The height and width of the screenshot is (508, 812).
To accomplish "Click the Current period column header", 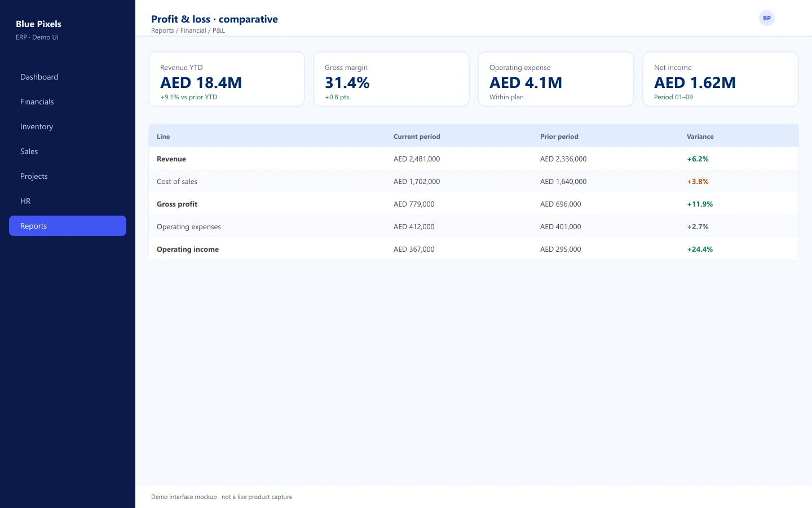I will [417, 137].
